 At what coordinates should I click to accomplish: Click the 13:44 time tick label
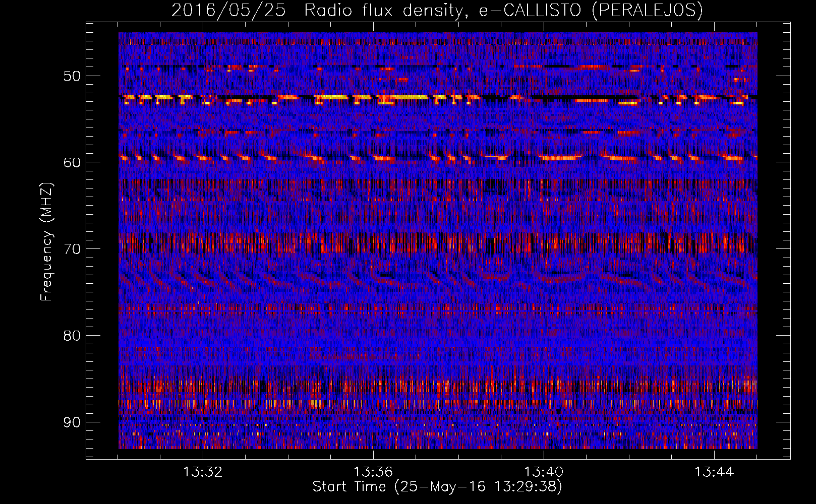714,472
